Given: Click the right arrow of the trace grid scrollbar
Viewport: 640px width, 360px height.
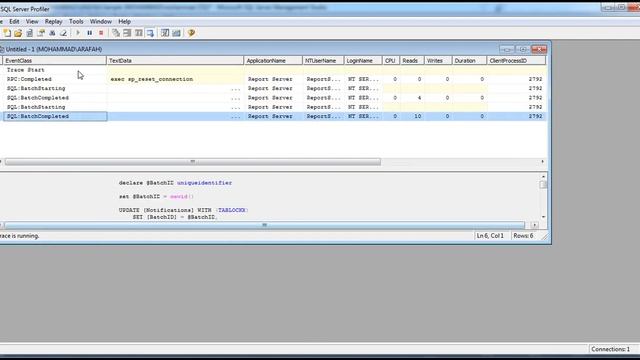Looking at the screenshot, I should [x=542, y=162].
